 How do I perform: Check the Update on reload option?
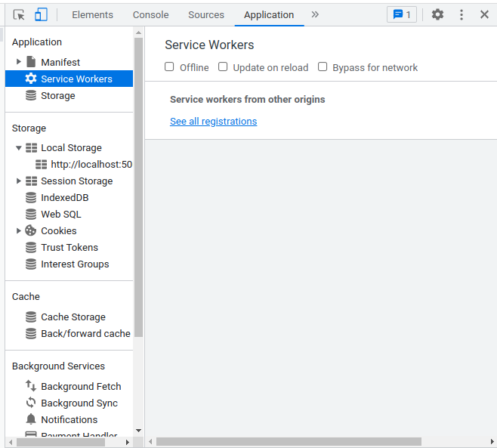coord(223,67)
